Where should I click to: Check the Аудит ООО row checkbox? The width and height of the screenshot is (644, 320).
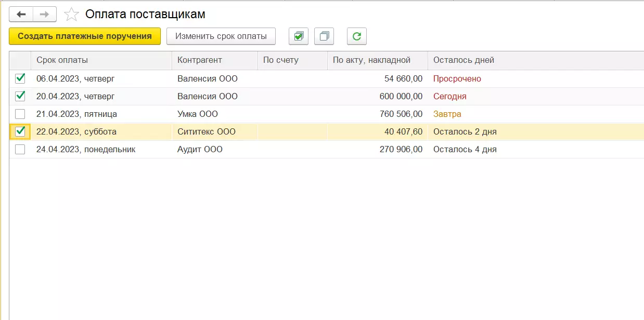tap(20, 149)
